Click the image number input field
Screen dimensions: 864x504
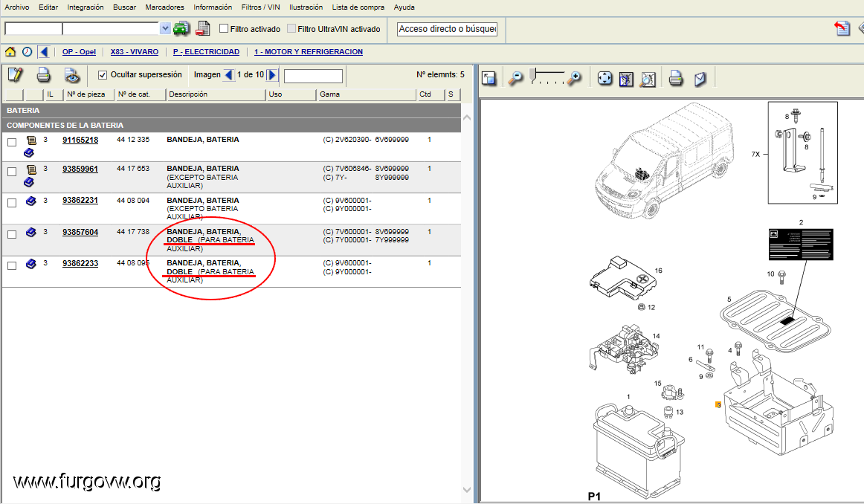[x=313, y=76]
